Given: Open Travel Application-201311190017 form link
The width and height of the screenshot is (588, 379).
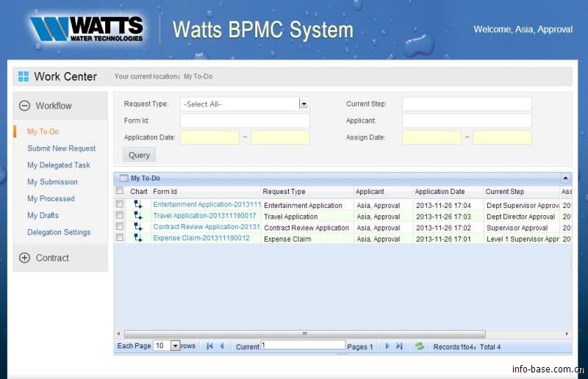Looking at the screenshot, I should (x=205, y=215).
